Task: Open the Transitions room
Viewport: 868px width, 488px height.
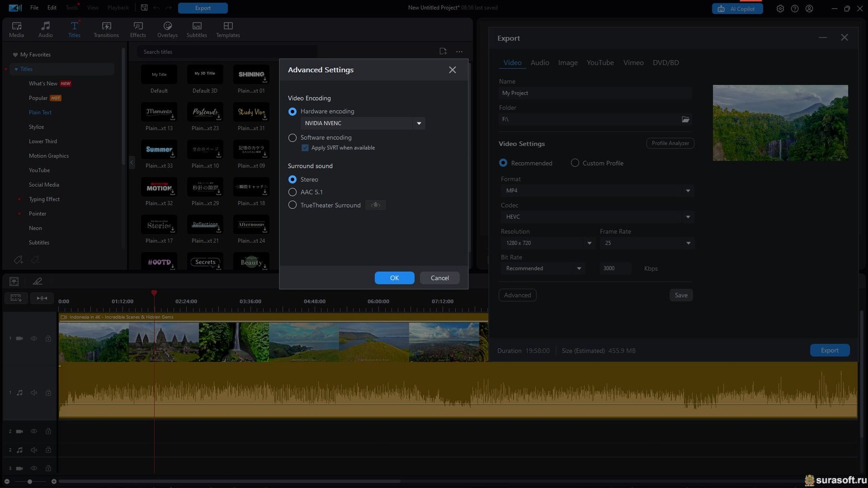Action: coord(106,29)
